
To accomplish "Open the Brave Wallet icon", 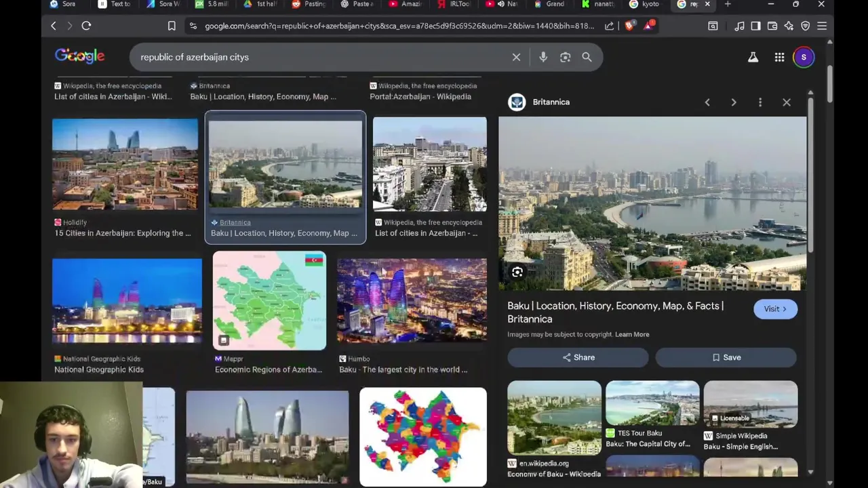I will [772, 26].
